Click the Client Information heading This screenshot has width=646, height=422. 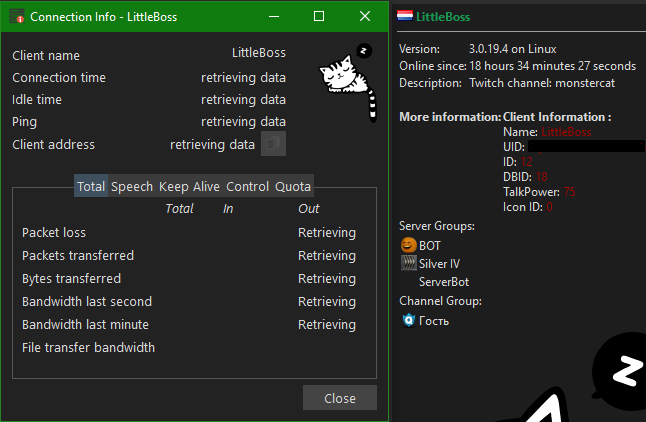(557, 117)
